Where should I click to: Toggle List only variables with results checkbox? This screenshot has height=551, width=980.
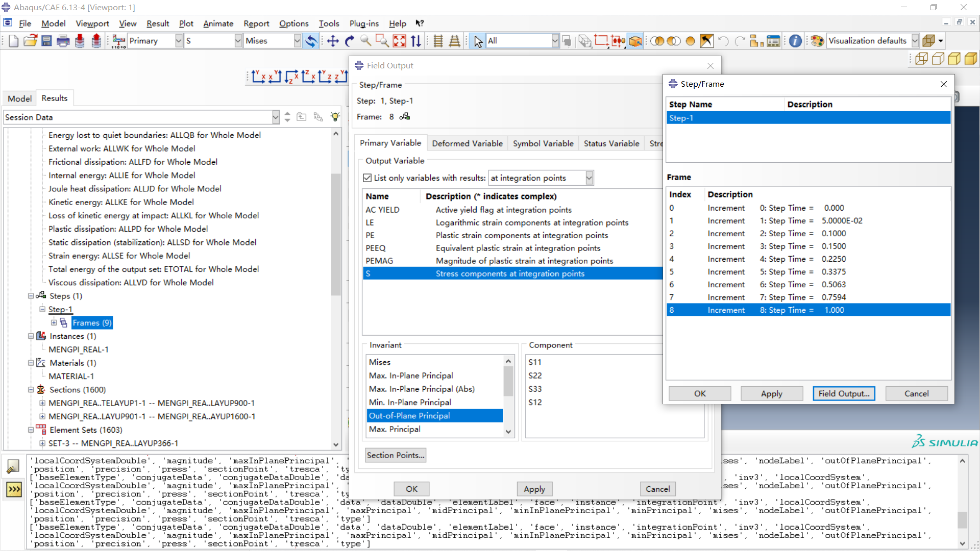367,178
